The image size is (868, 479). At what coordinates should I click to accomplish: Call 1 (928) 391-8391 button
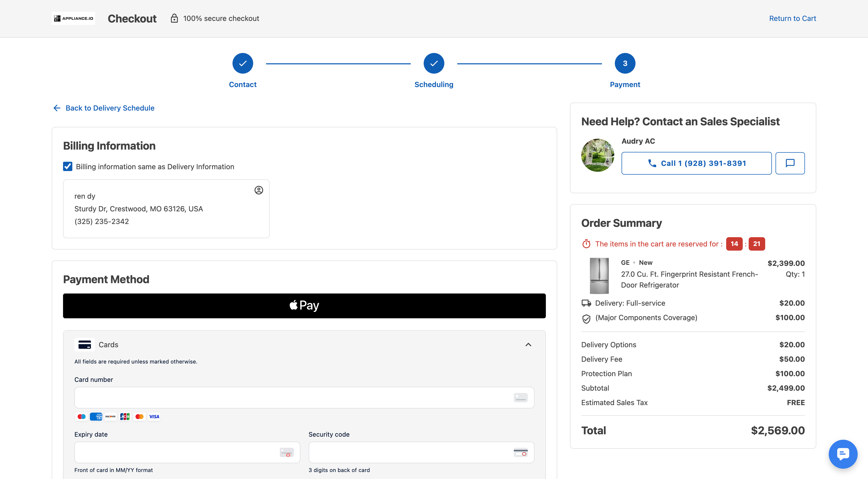pos(696,163)
